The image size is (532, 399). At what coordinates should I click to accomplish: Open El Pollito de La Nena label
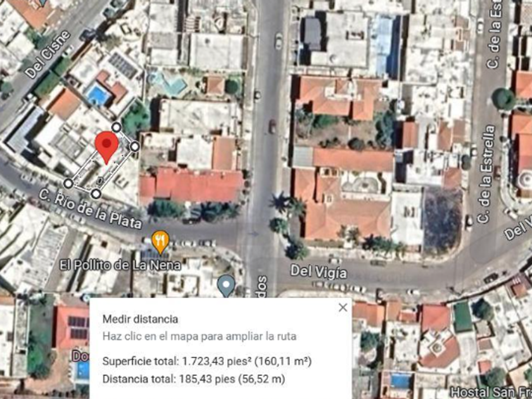(120, 265)
